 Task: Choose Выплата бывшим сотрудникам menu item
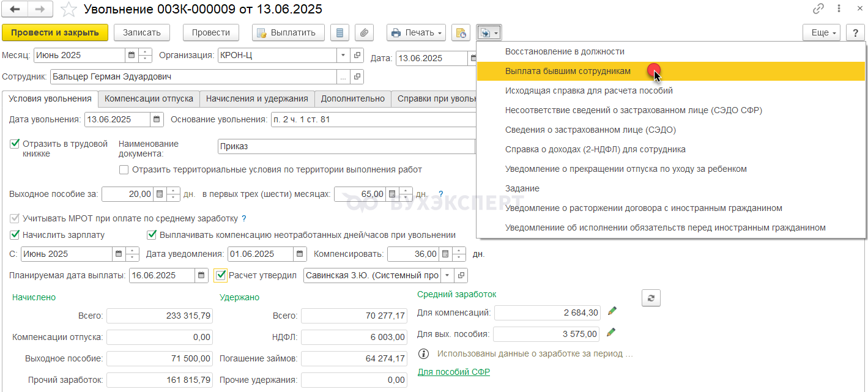tap(671, 71)
